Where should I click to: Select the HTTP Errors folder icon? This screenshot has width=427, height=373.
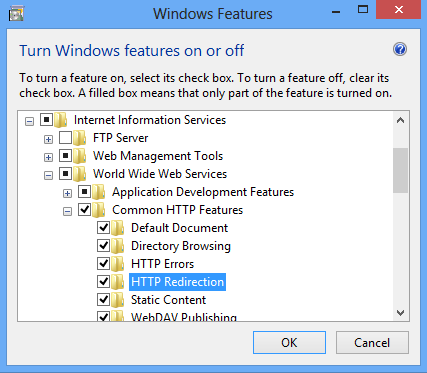118,264
